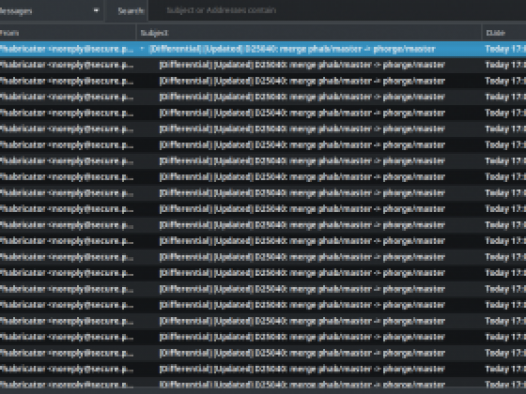
Task: Collapse the thread arrow on highlighted row
Action: (x=142, y=49)
